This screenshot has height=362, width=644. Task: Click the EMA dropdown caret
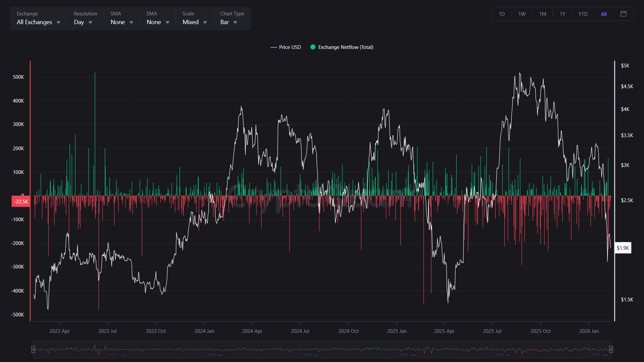pyautogui.click(x=167, y=22)
